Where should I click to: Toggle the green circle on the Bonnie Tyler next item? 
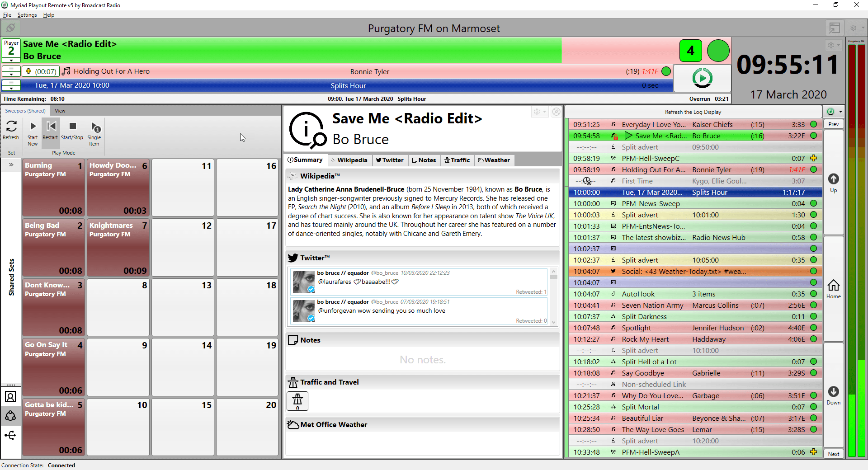[666, 71]
